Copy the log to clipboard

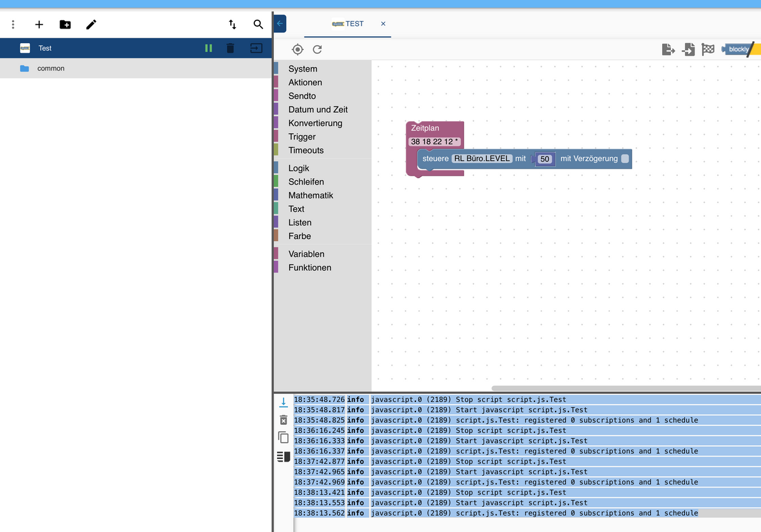point(283,438)
